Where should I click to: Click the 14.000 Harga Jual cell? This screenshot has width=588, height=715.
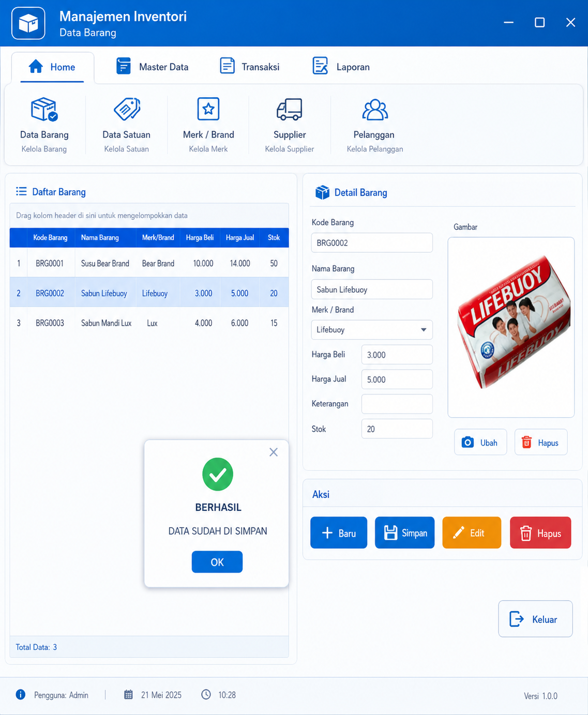coord(240,263)
